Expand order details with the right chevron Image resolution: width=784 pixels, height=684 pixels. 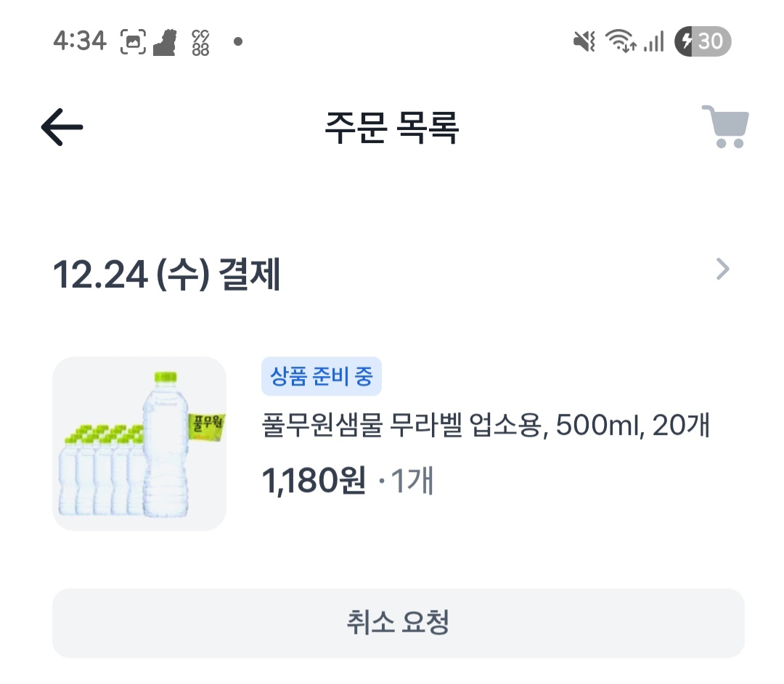click(x=722, y=270)
